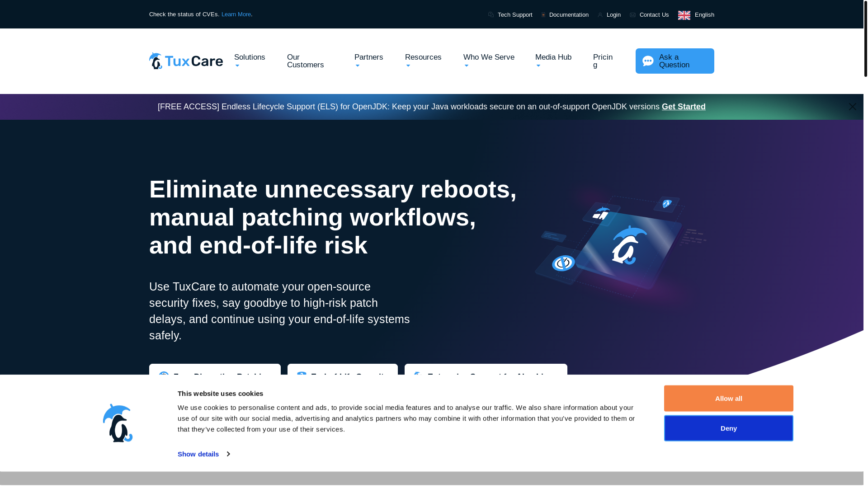Click the Contact Us envelope icon
868x488 pixels.
(632, 15)
